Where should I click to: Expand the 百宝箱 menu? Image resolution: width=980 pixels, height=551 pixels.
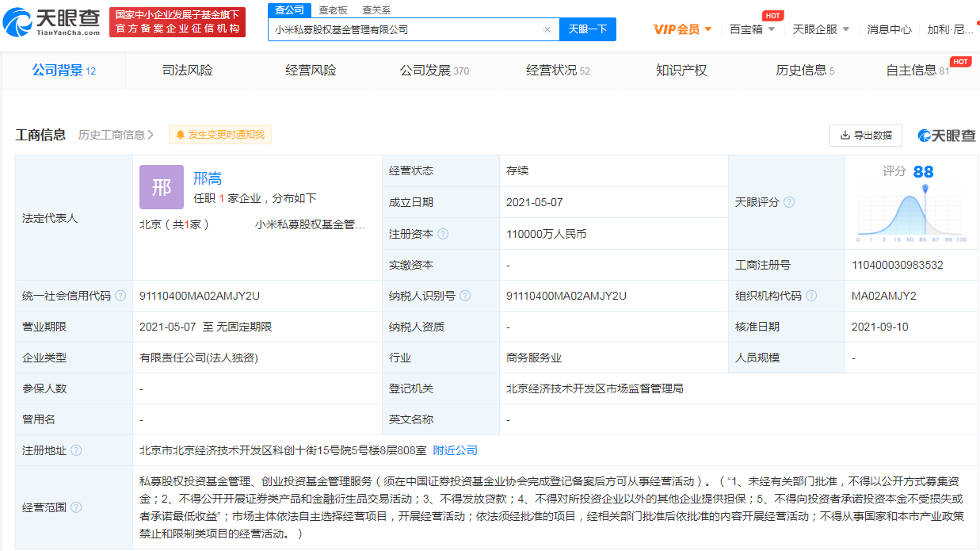coord(752,29)
